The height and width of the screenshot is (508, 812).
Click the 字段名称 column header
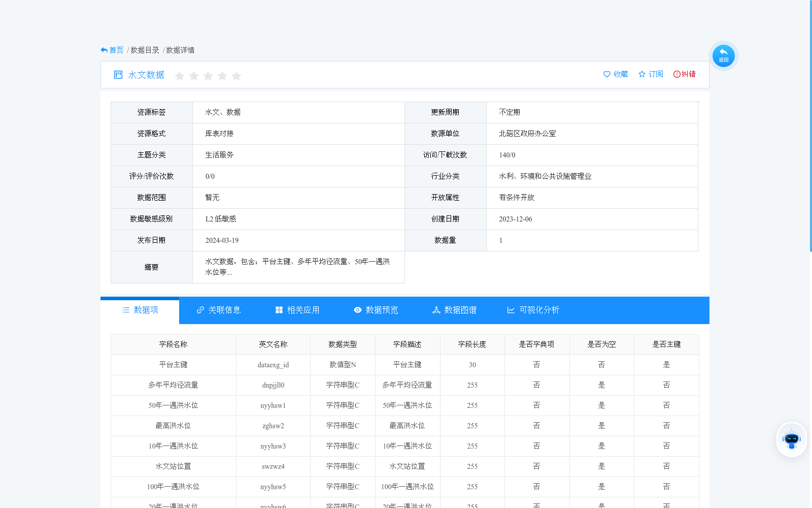[x=174, y=344]
